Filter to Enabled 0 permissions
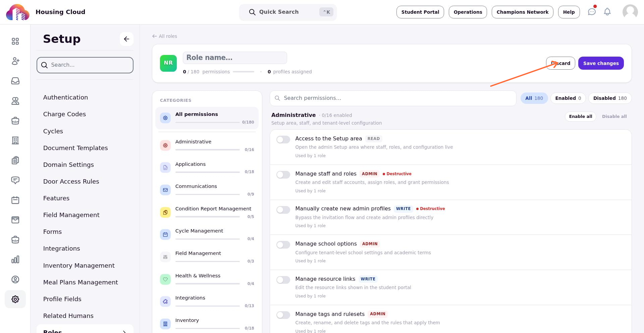The width and height of the screenshot is (644, 333). click(x=568, y=98)
